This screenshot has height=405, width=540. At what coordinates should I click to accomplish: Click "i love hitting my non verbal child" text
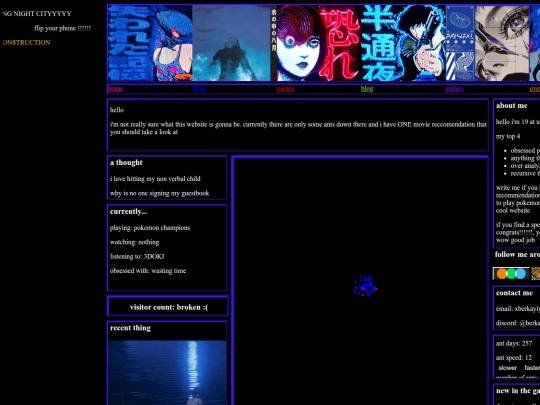pyautogui.click(x=155, y=179)
